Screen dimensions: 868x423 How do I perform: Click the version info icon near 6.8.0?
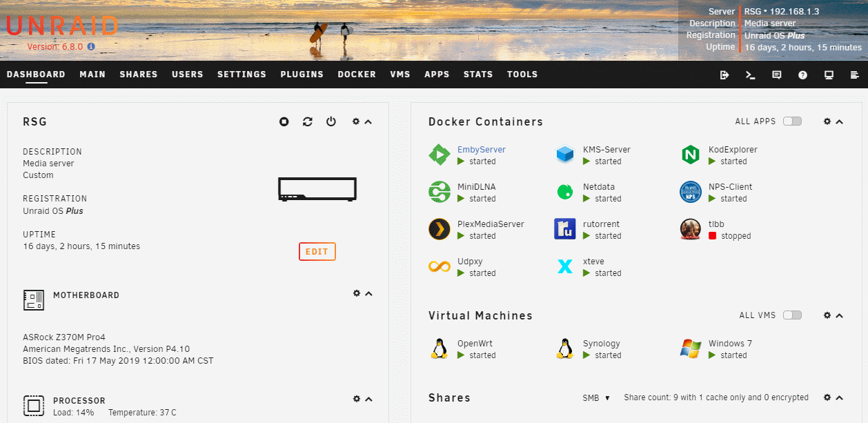tap(91, 47)
